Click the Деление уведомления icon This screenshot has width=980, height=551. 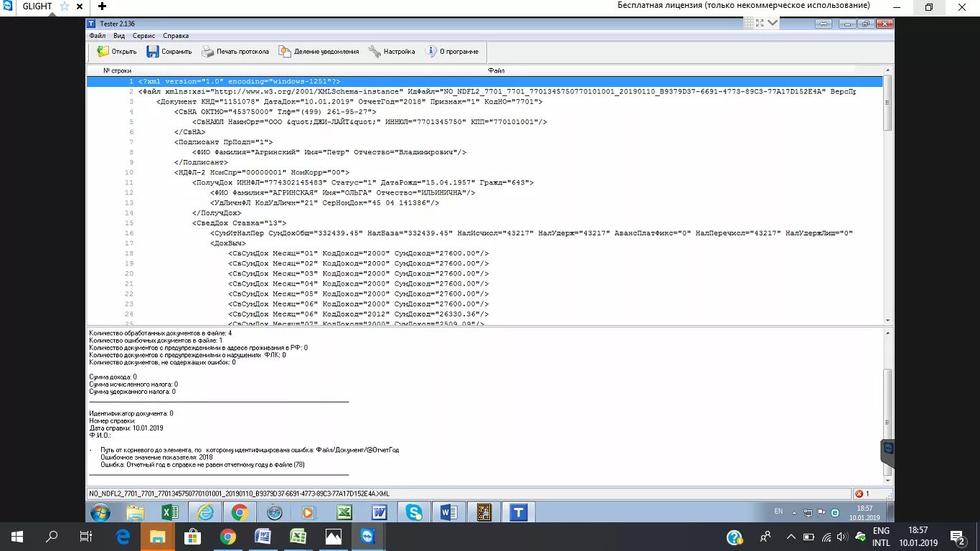[285, 52]
